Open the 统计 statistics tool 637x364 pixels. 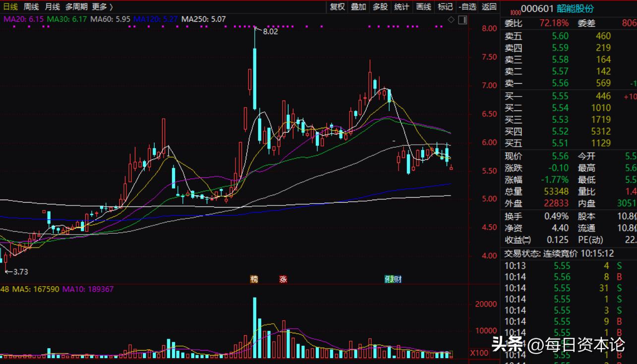click(x=402, y=6)
